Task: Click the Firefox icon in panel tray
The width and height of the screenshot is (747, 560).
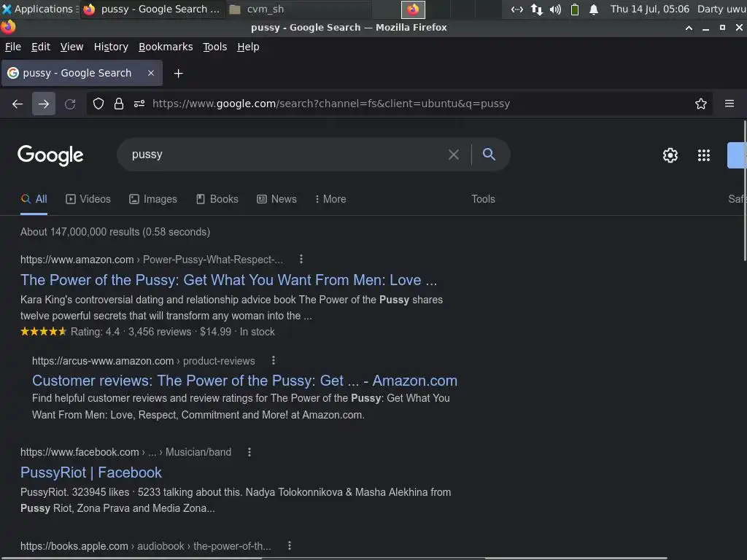Action: [x=413, y=9]
